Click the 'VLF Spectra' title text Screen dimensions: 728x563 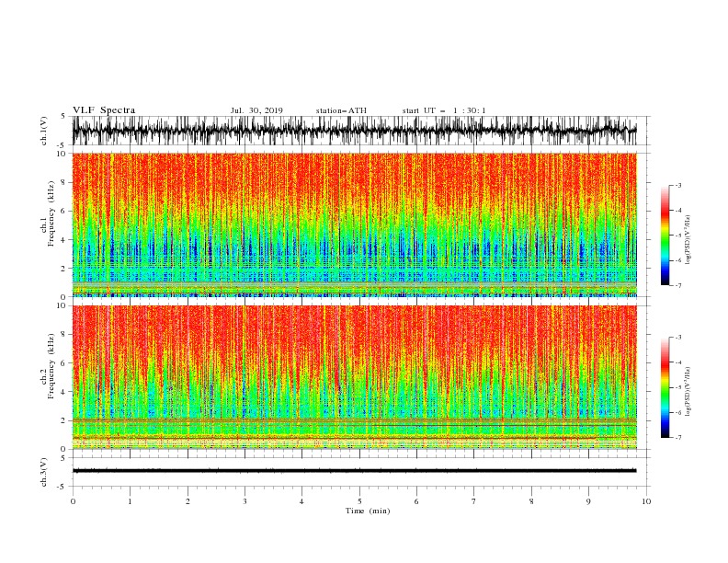coord(104,110)
